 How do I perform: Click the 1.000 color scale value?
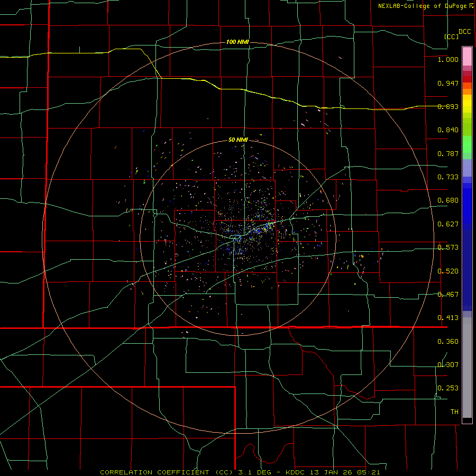click(x=448, y=59)
